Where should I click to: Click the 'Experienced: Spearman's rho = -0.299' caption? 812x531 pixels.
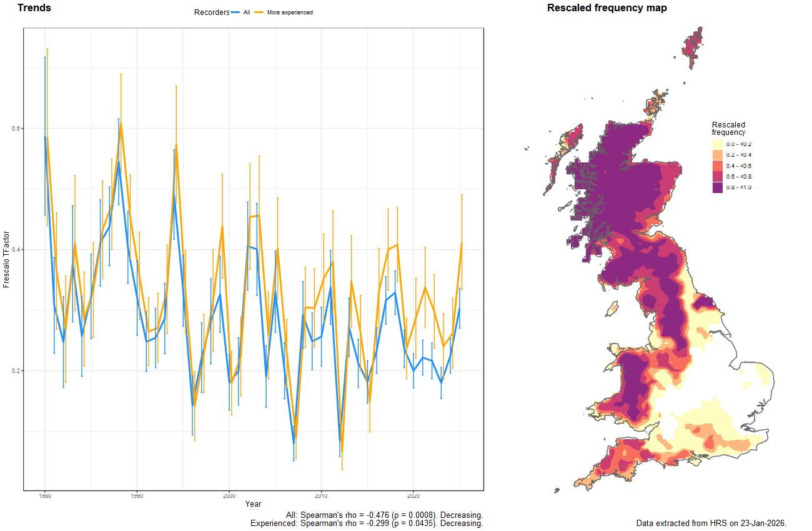(x=367, y=524)
